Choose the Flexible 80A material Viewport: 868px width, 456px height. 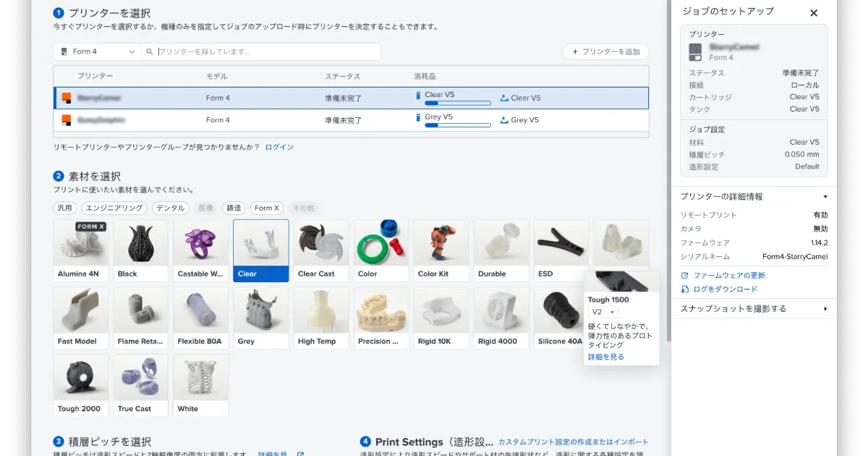point(201,318)
